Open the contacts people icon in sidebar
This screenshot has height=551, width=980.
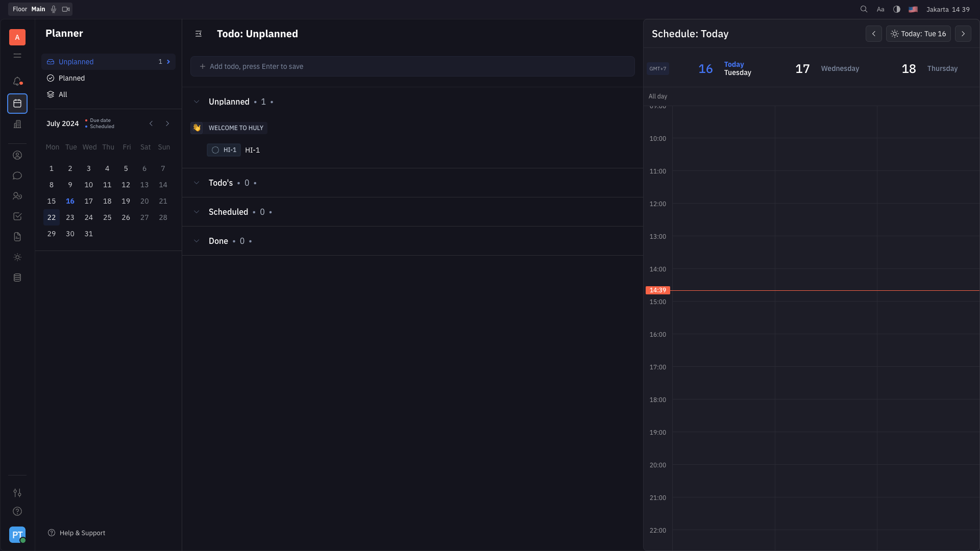(x=17, y=196)
